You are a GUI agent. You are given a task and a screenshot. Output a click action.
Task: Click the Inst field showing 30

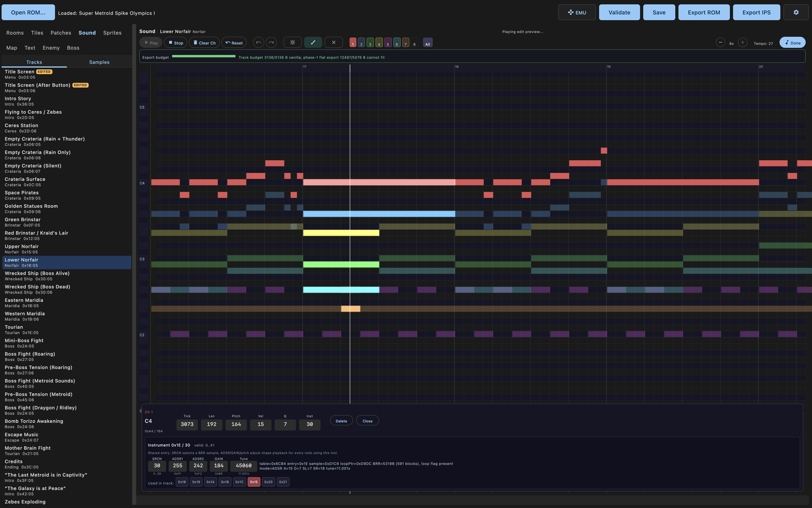[x=310, y=424]
